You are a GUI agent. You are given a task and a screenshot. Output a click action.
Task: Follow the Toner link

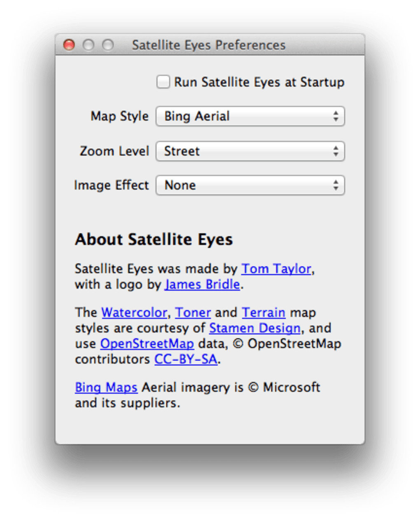(x=193, y=313)
